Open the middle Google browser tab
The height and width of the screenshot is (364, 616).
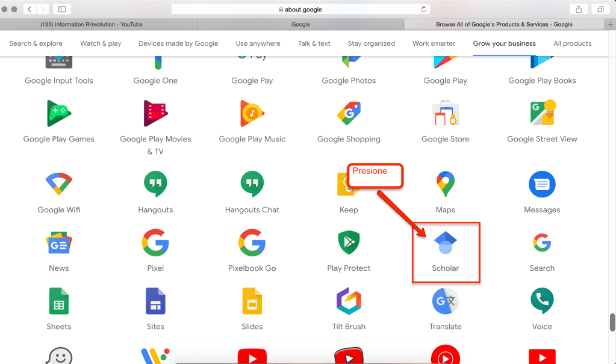click(x=300, y=24)
